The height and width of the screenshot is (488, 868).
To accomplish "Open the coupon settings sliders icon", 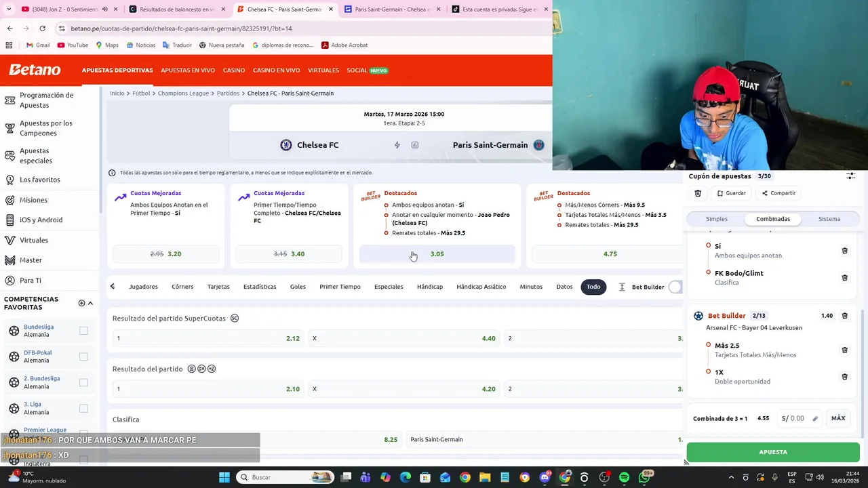I will pyautogui.click(x=850, y=176).
